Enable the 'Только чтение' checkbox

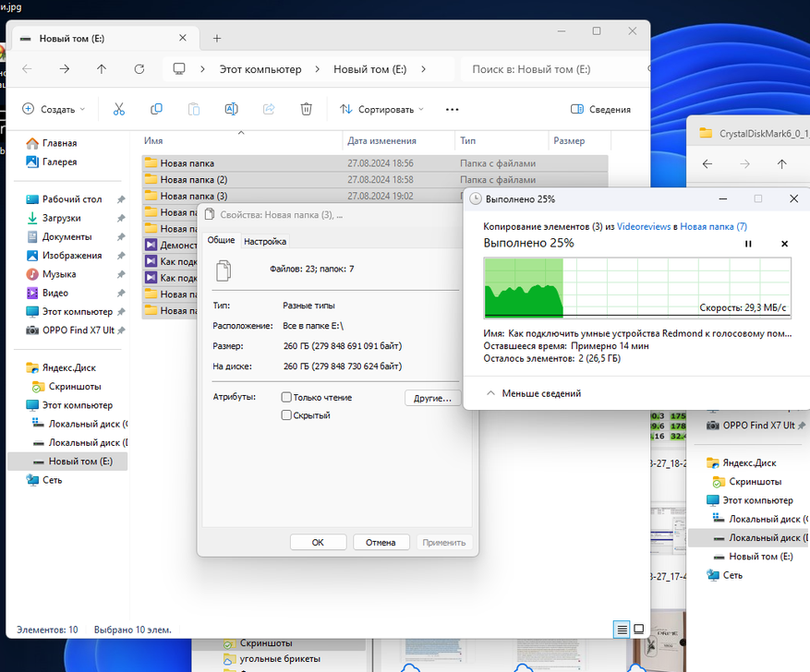[x=286, y=398]
